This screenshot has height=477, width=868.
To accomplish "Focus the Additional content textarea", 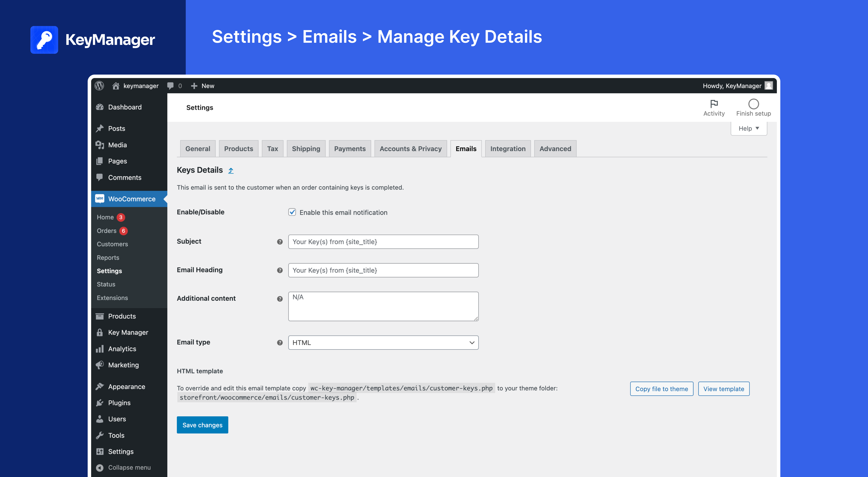I will [x=383, y=306].
